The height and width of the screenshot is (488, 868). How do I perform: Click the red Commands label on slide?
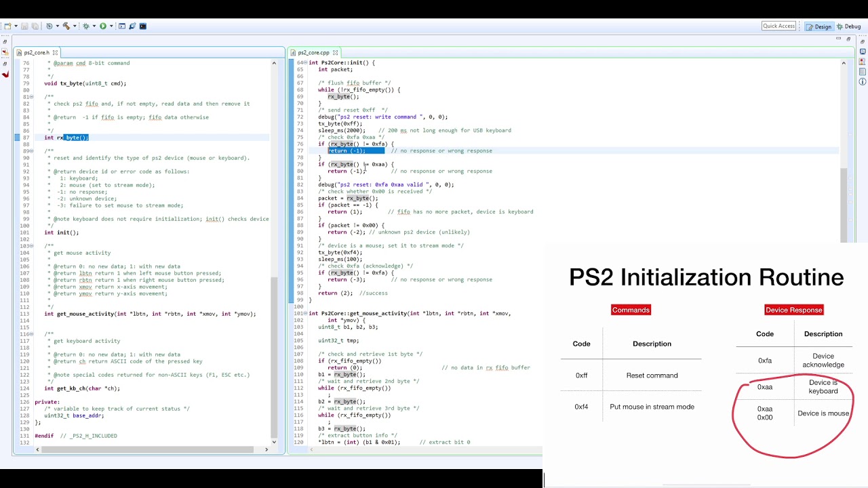tap(631, 310)
